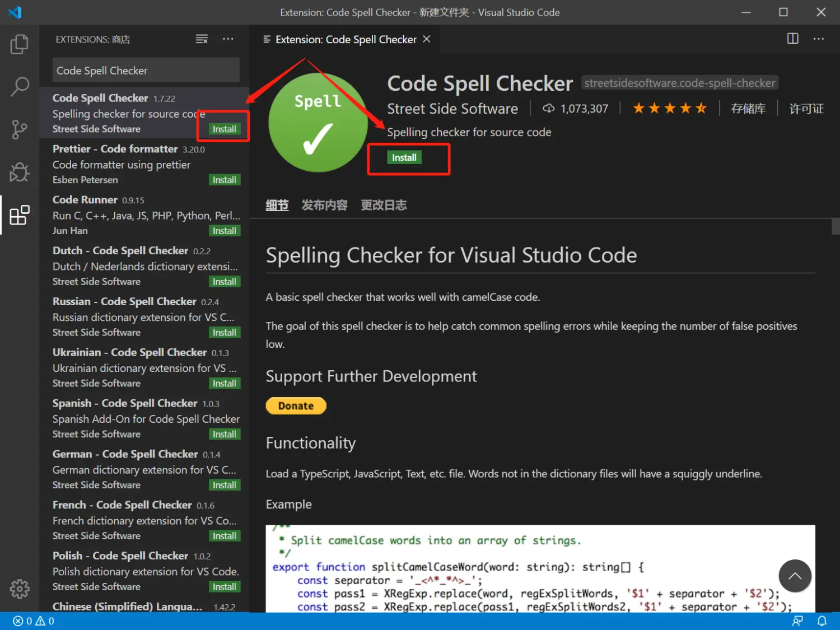Select Chinese (Simplified) Language item
840x630 pixels.
[144, 605]
